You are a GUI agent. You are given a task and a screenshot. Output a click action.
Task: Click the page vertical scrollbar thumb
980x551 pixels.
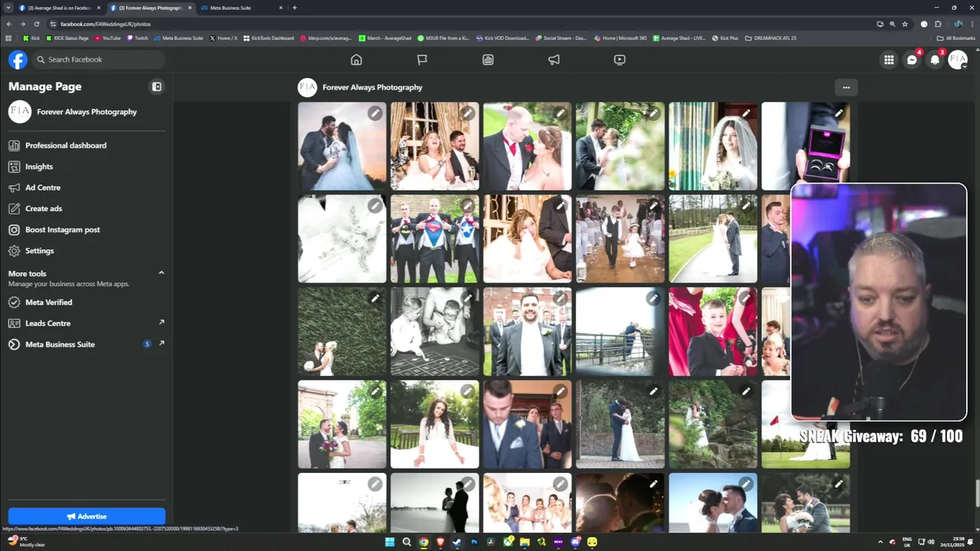click(977, 493)
